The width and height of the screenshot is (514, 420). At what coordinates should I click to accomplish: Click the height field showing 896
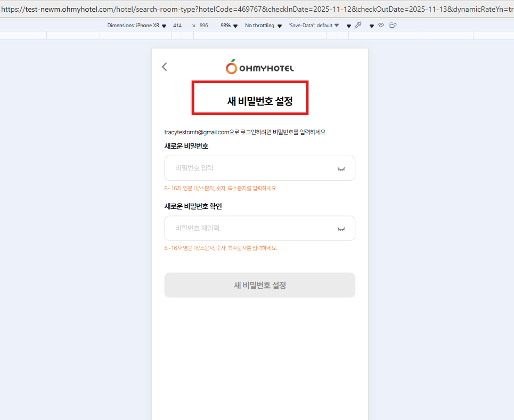click(203, 25)
